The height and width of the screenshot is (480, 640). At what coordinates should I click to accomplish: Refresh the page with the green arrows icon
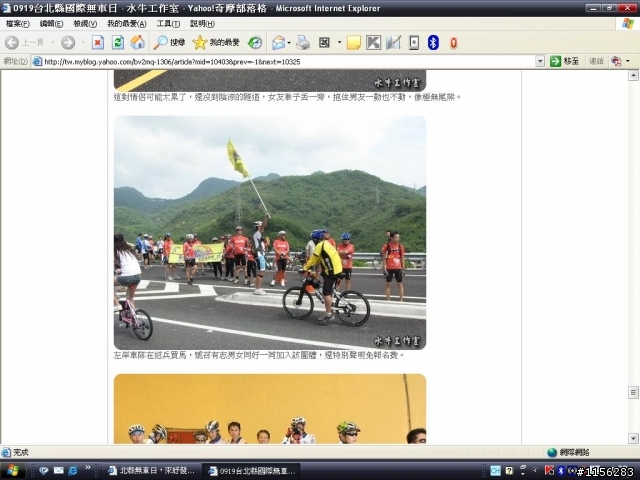[x=118, y=42]
